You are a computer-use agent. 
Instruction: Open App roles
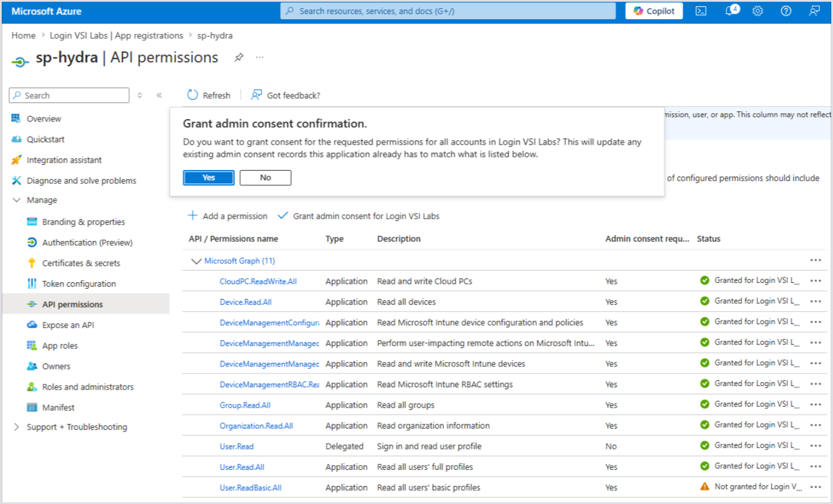(x=60, y=345)
